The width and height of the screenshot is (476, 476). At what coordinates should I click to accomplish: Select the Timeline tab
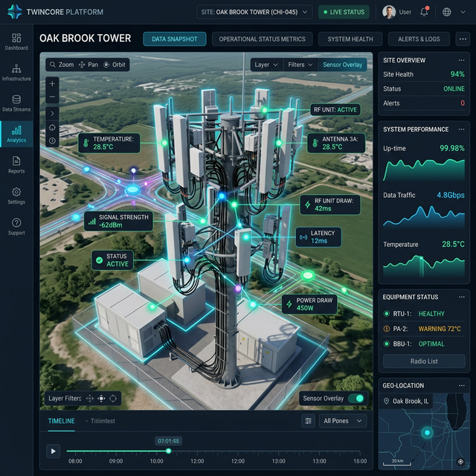61,421
